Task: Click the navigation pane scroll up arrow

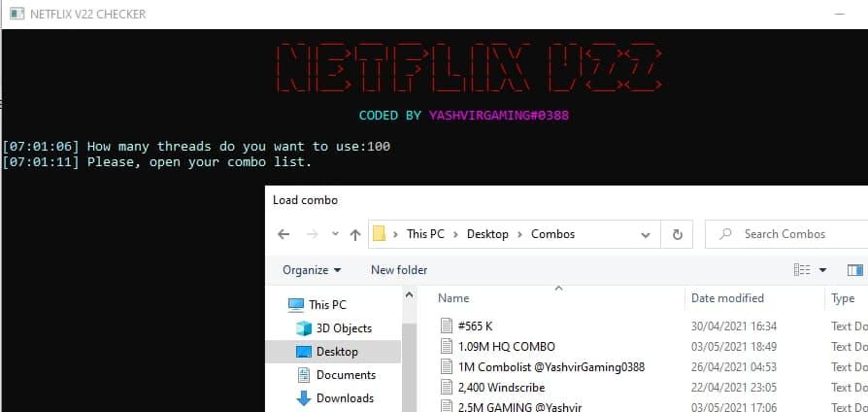Action: pyautogui.click(x=409, y=295)
